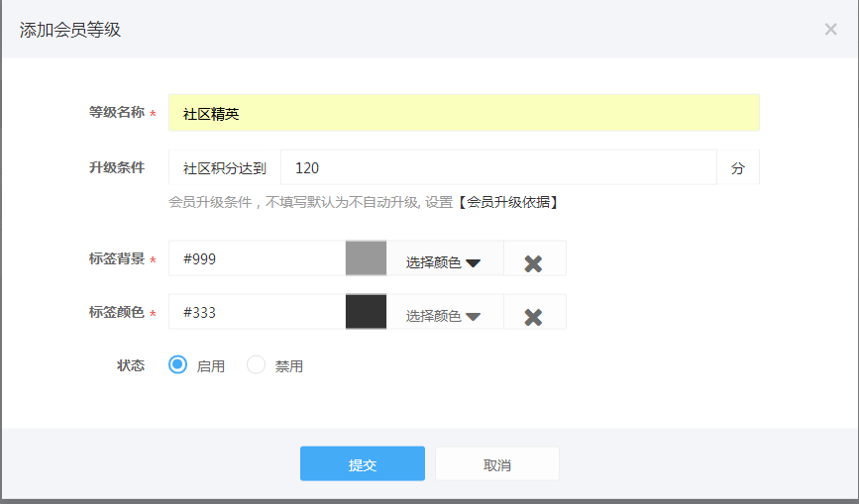The height and width of the screenshot is (504, 859).
Task: Submit the form with 提交 button
Action: point(363,463)
